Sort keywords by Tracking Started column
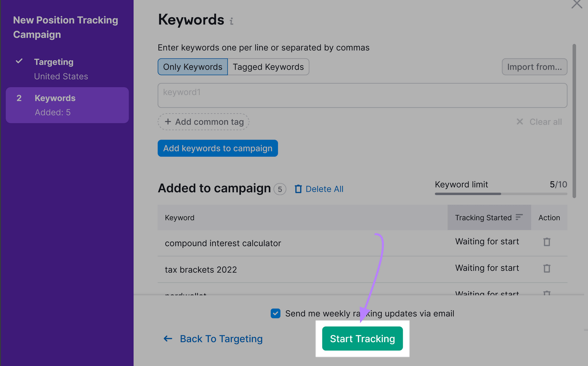Viewport: 588px width, 366px height. click(483, 217)
